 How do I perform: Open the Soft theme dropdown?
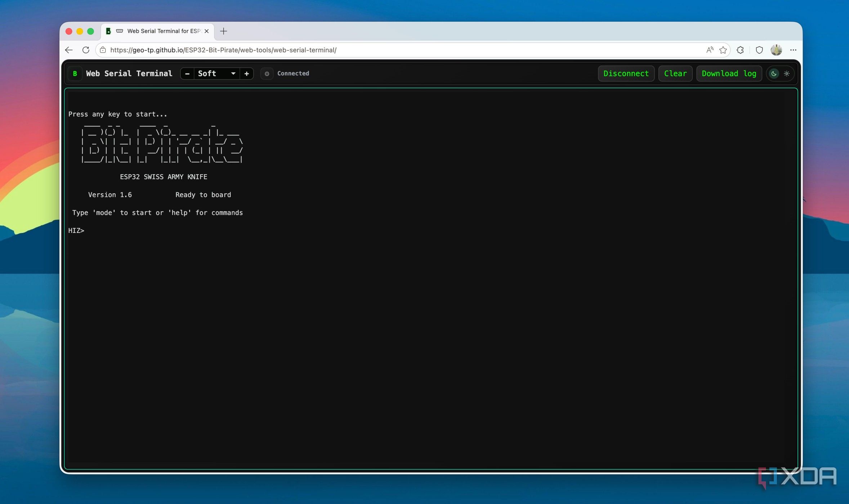(217, 73)
